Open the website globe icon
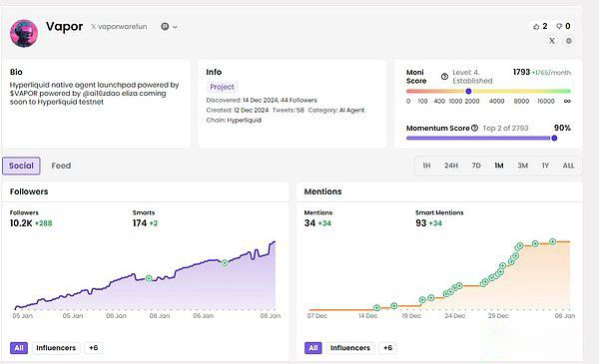The image size is (599, 364). [569, 41]
